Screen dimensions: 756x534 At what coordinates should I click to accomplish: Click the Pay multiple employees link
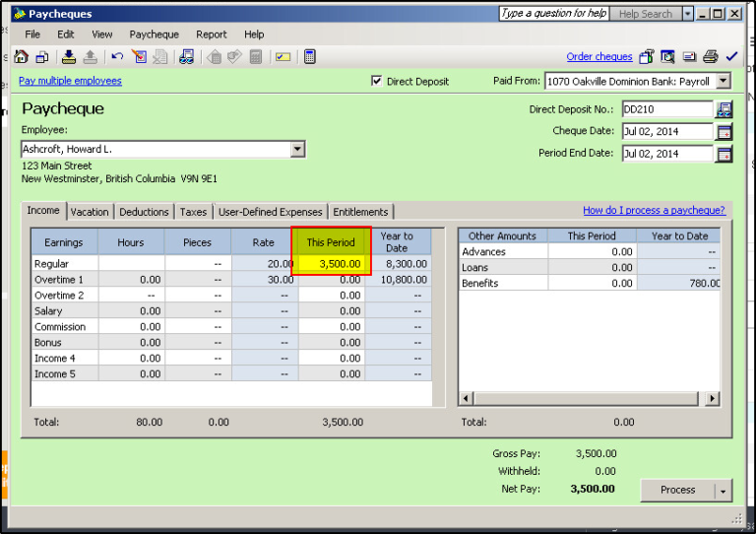click(x=71, y=81)
